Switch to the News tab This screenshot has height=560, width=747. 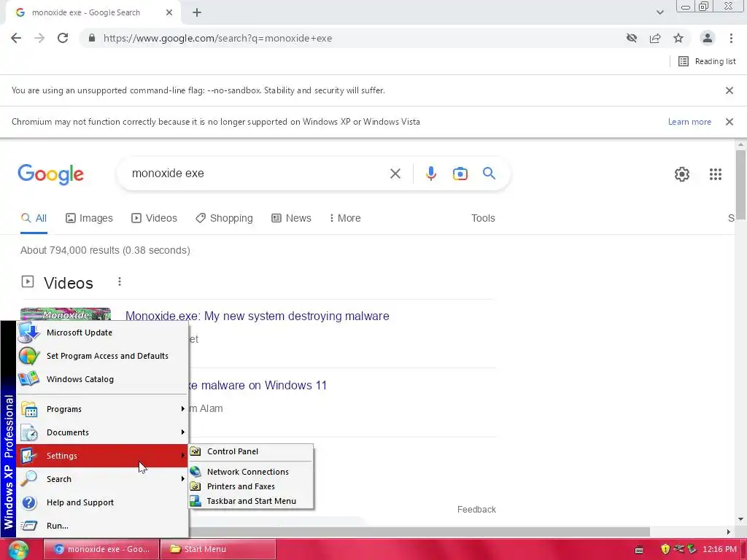click(291, 218)
